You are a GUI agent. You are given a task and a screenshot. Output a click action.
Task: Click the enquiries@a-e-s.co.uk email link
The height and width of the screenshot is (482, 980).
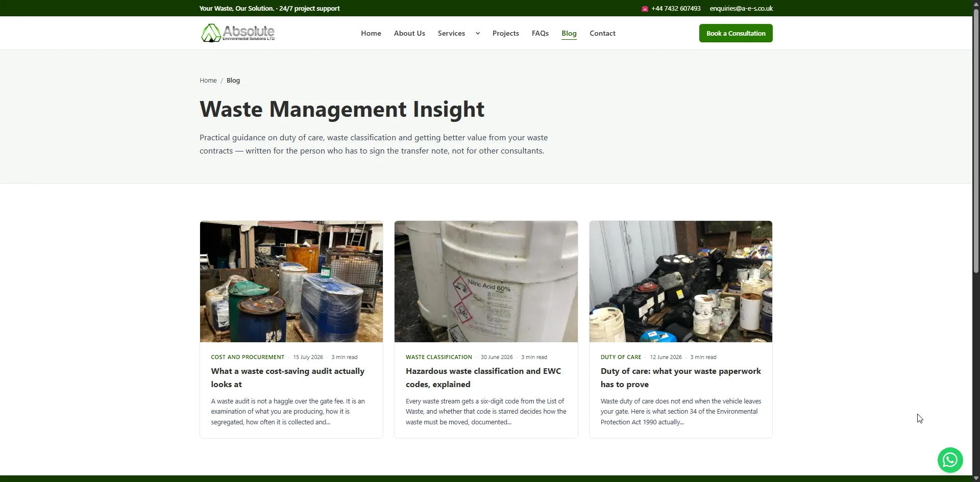coord(741,9)
